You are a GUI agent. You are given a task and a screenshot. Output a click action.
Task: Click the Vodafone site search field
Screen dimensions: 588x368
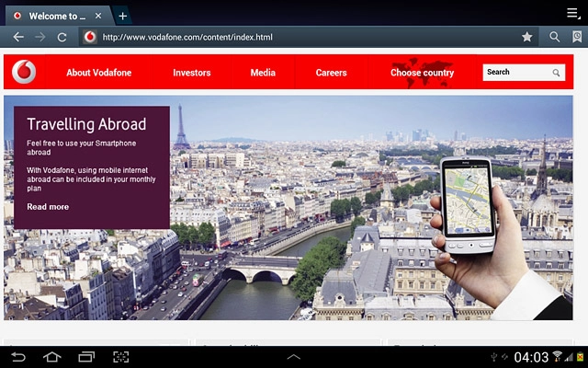(517, 72)
